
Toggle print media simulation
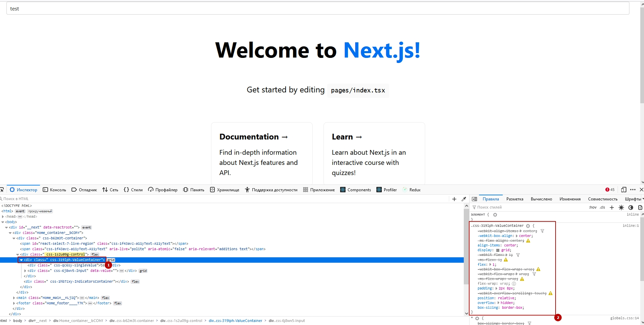click(x=640, y=207)
